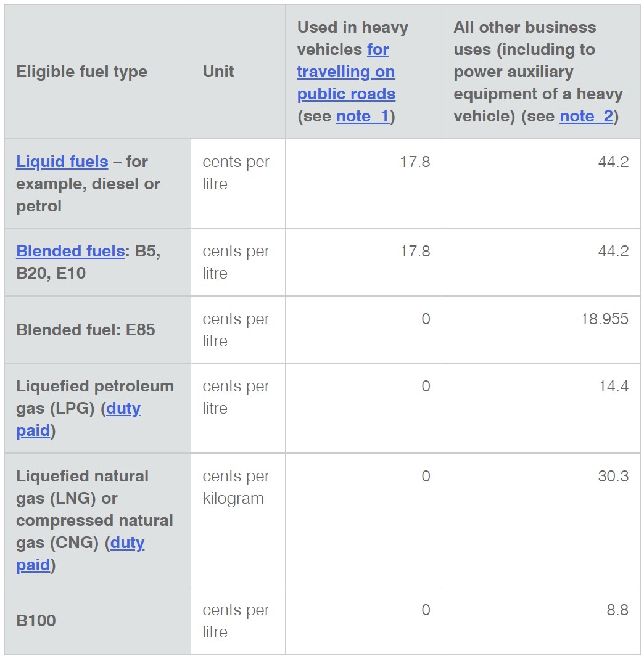Click the 0 heavy vehicle rate for B100
This screenshot has height=659, width=644.
coord(426,610)
